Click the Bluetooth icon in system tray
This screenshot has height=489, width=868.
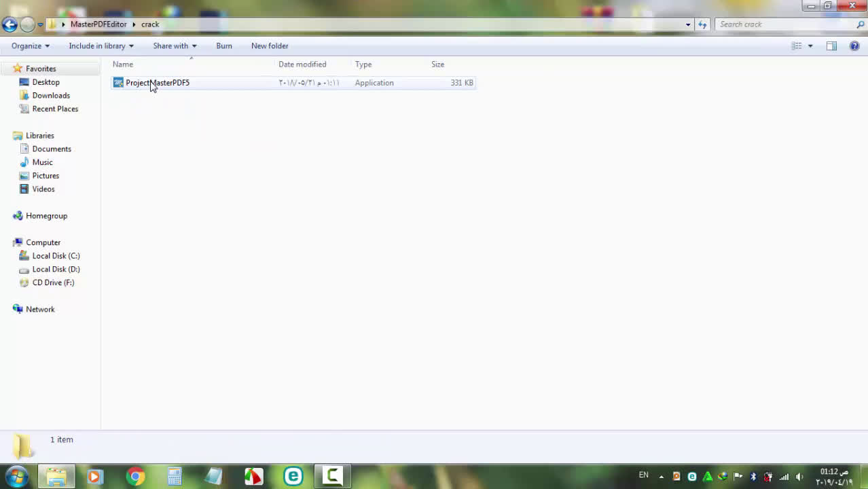click(753, 477)
